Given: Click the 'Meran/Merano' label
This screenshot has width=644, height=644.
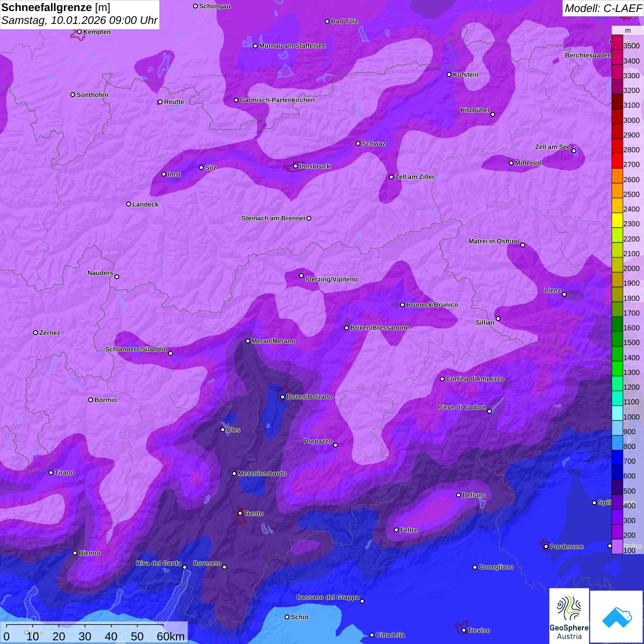Looking at the screenshot, I should pyautogui.click(x=273, y=341).
